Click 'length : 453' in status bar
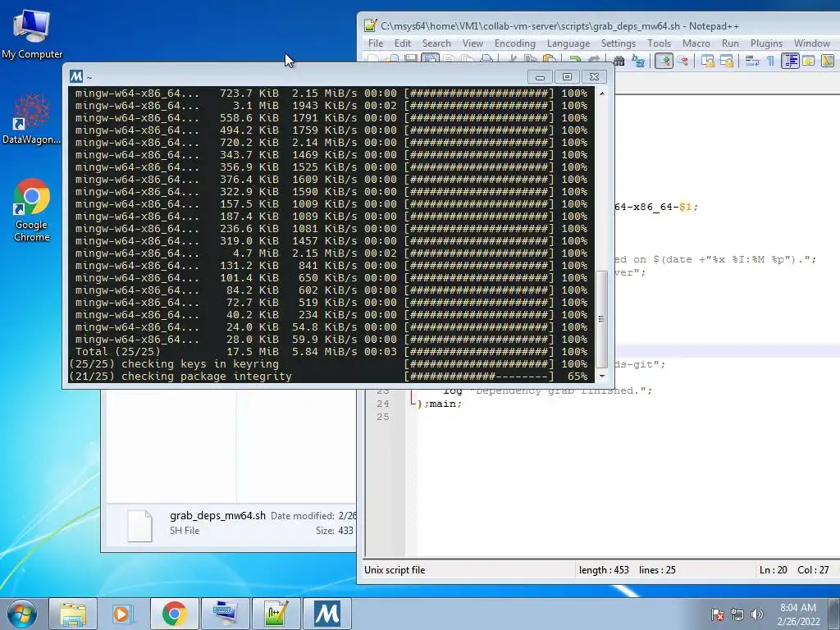 [604, 570]
